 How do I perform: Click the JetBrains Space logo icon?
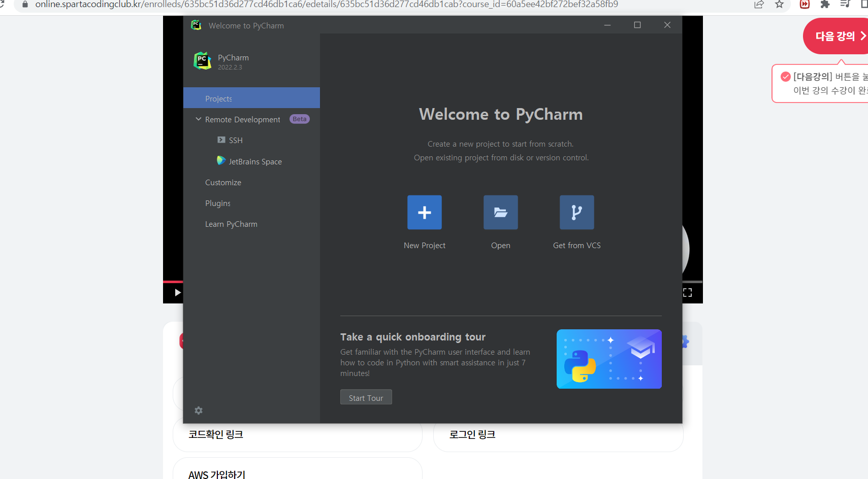[221, 161]
